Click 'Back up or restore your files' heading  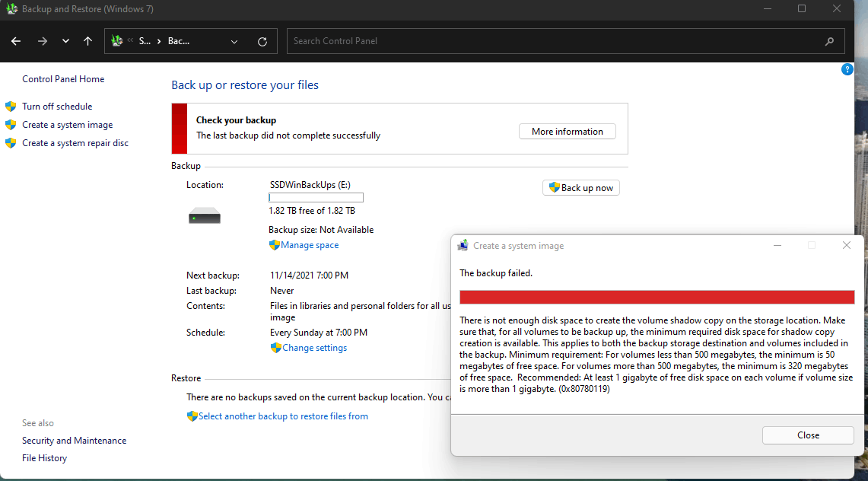[245, 84]
